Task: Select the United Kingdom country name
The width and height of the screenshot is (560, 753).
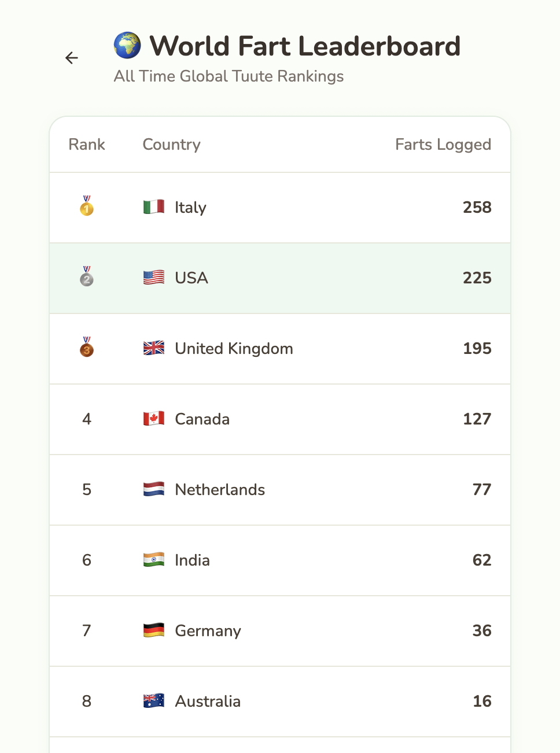Action: coord(234,349)
